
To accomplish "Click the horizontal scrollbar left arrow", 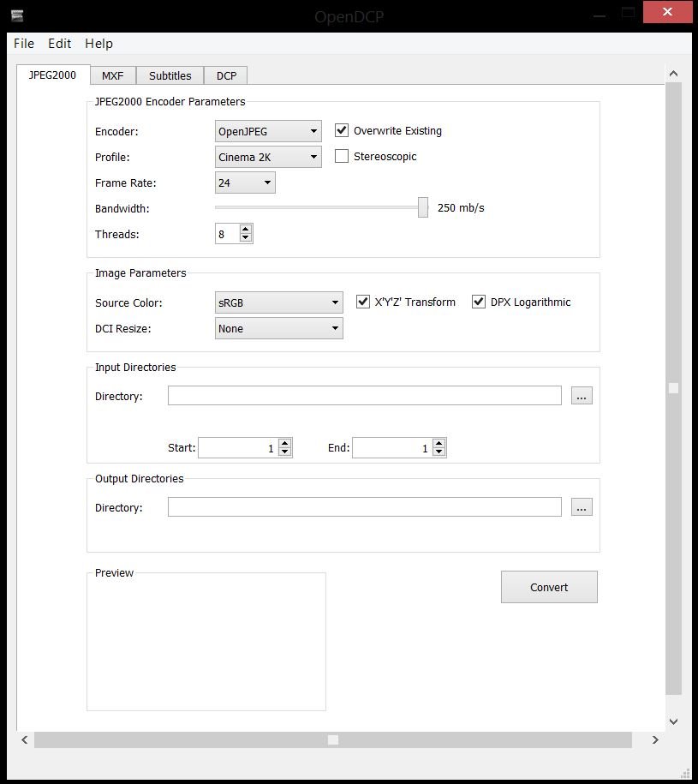I will tap(25, 740).
